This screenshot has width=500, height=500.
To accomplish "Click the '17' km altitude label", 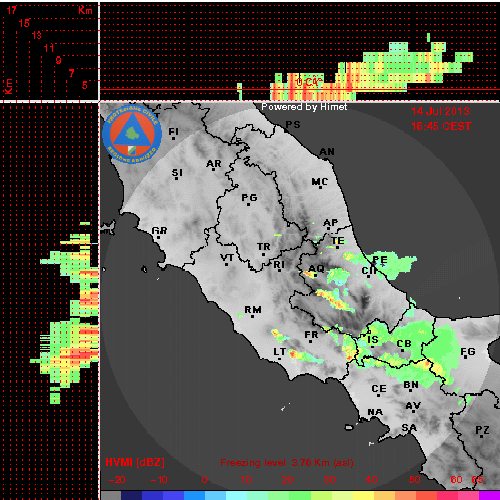I will (11, 10).
